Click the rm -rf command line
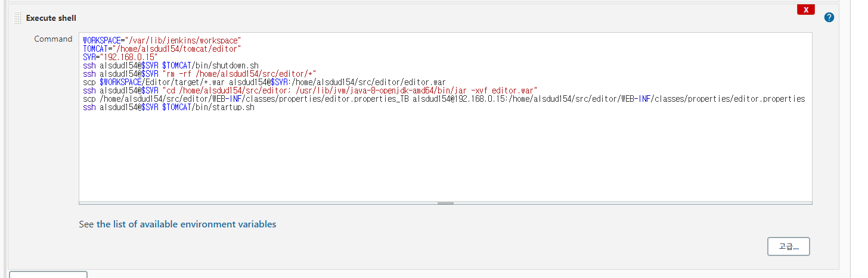The width and height of the screenshot is (868, 278). (x=200, y=73)
